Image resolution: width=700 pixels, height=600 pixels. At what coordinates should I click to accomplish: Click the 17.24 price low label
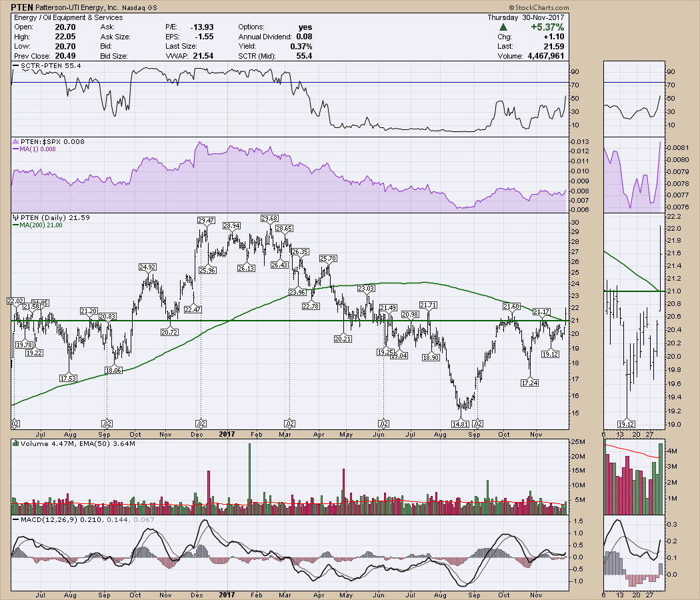(x=529, y=383)
